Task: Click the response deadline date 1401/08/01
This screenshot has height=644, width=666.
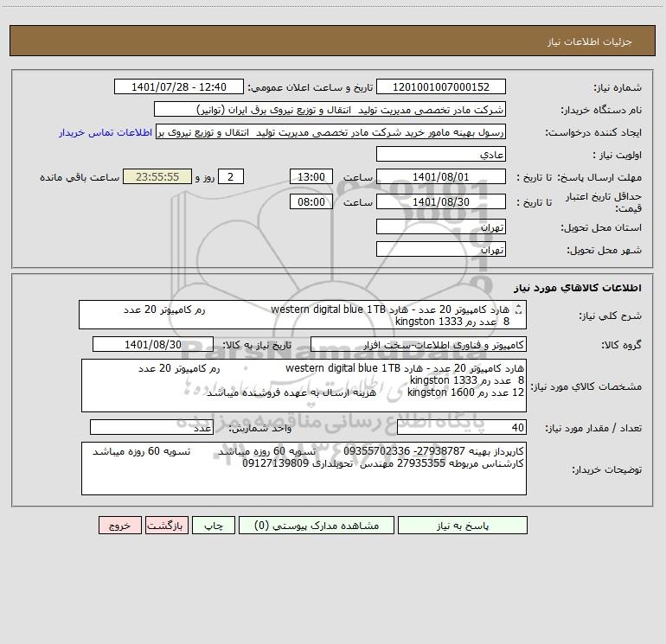Action: coord(441,176)
